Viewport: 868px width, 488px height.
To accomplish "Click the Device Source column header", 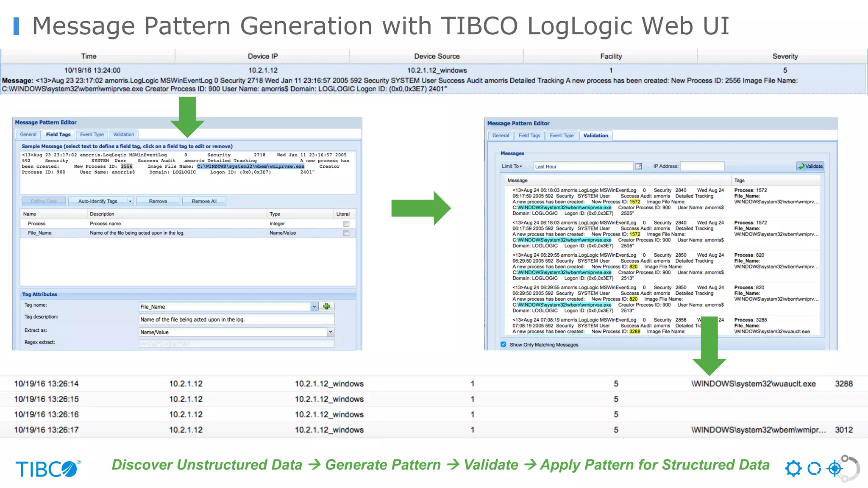I will click(x=437, y=56).
